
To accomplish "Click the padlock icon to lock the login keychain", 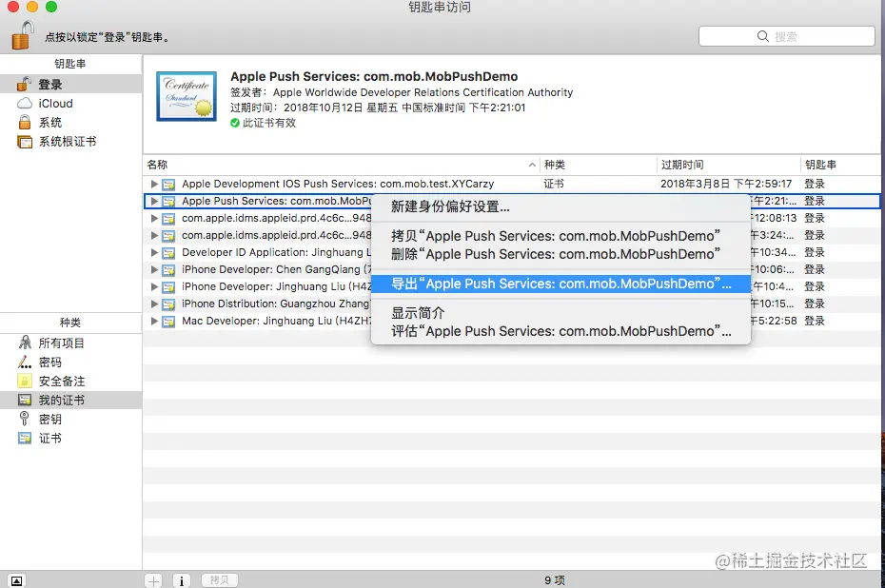I will pyautogui.click(x=23, y=35).
